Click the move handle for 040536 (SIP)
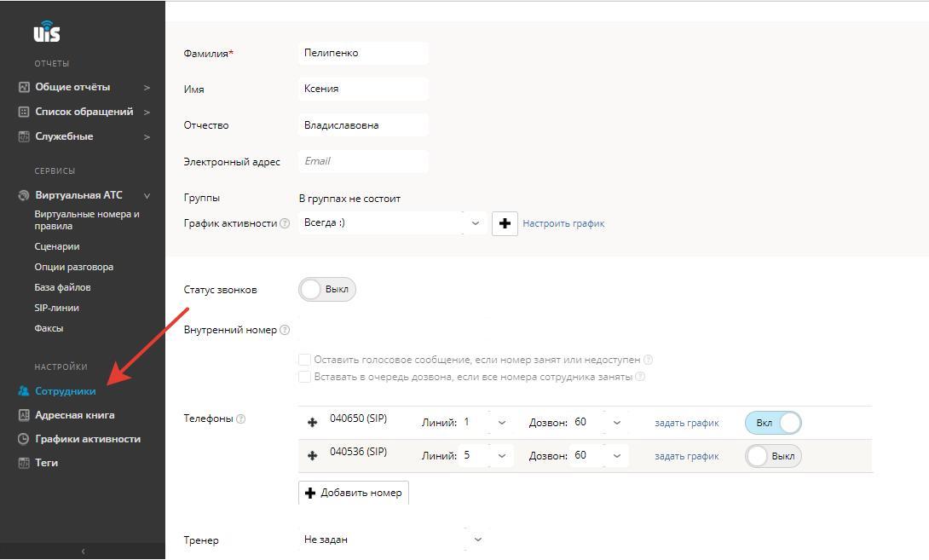 coord(312,456)
